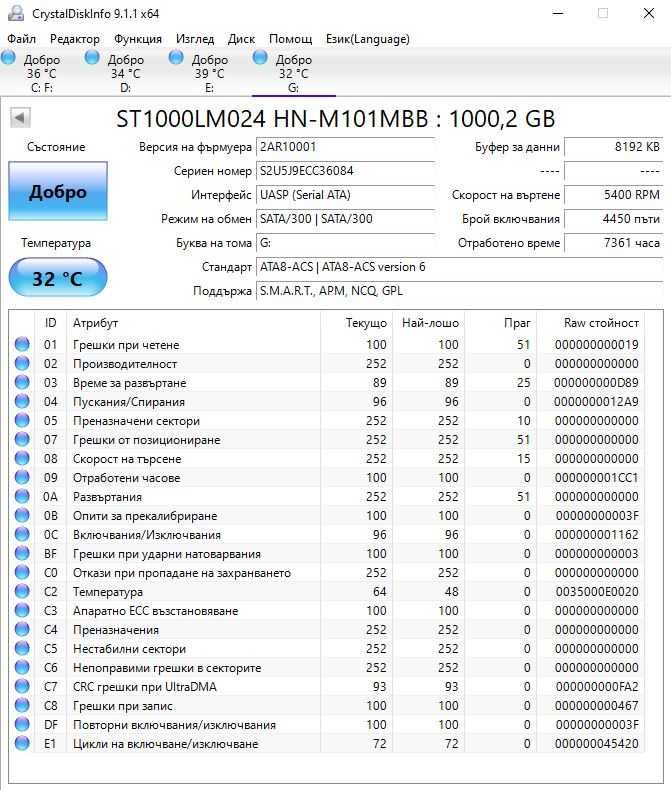The width and height of the screenshot is (671, 790).
Task: Click status orb of C4 Преназначения row
Action: point(22,629)
